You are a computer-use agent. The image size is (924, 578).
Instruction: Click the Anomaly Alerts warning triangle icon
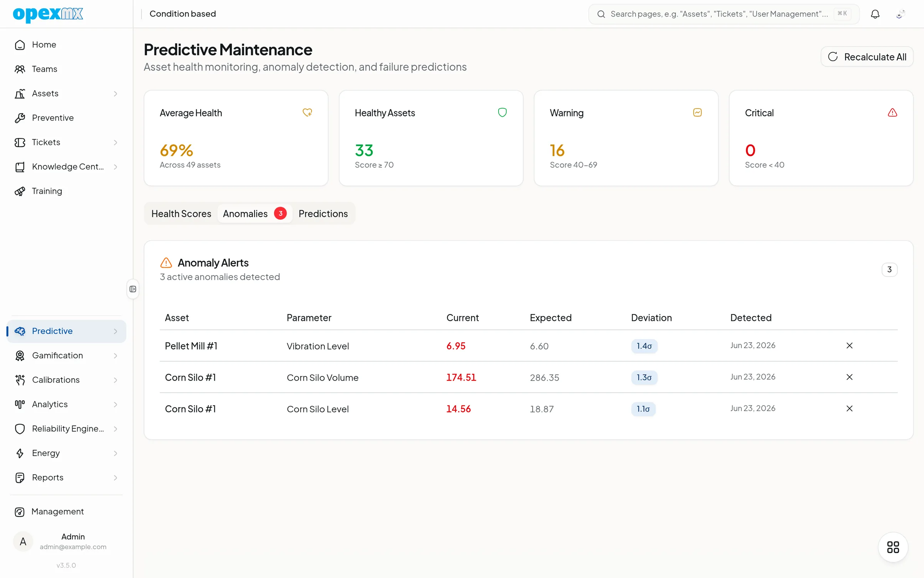pos(166,263)
